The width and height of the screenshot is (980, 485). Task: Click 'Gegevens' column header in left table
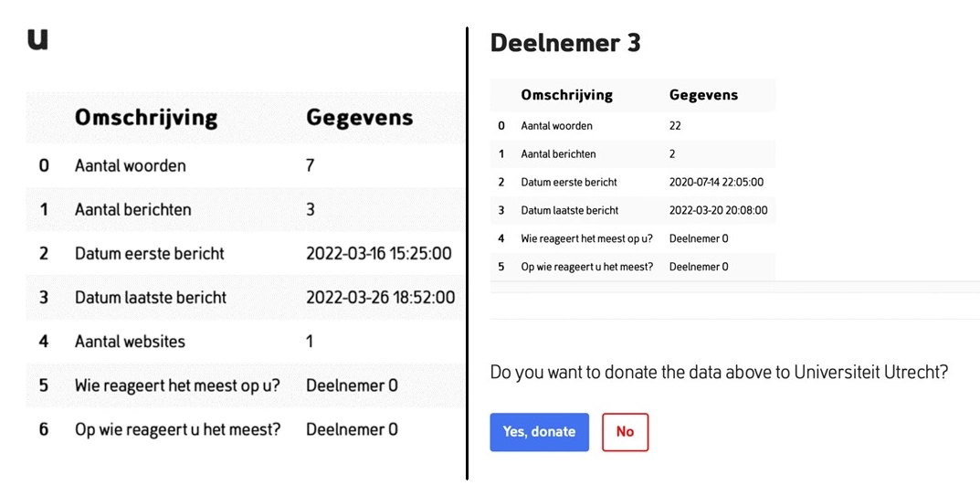pos(359,118)
